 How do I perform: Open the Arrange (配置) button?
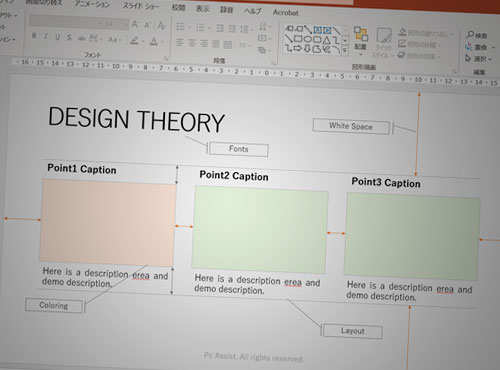(x=361, y=39)
